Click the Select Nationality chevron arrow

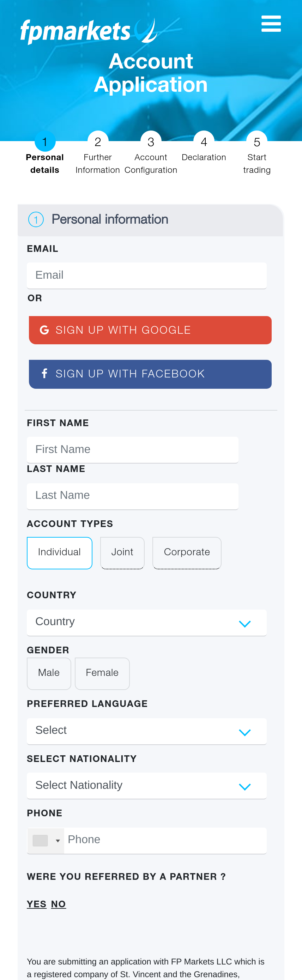click(x=244, y=787)
